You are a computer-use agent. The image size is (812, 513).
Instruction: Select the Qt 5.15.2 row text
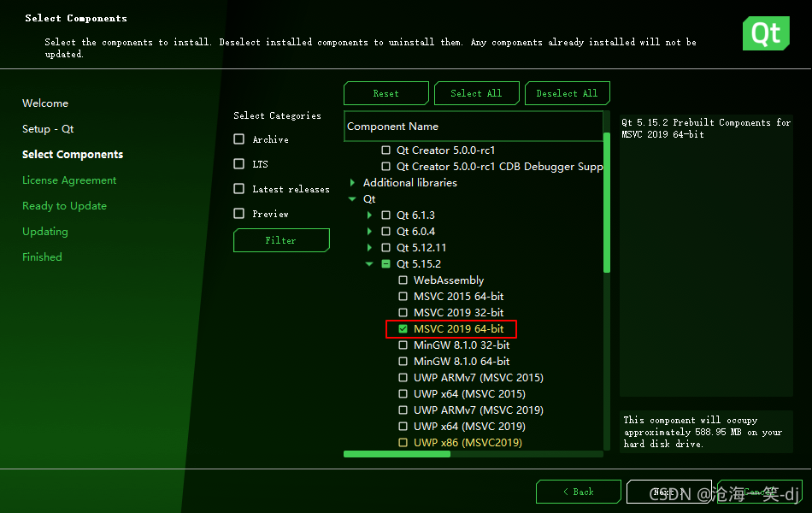(x=419, y=263)
